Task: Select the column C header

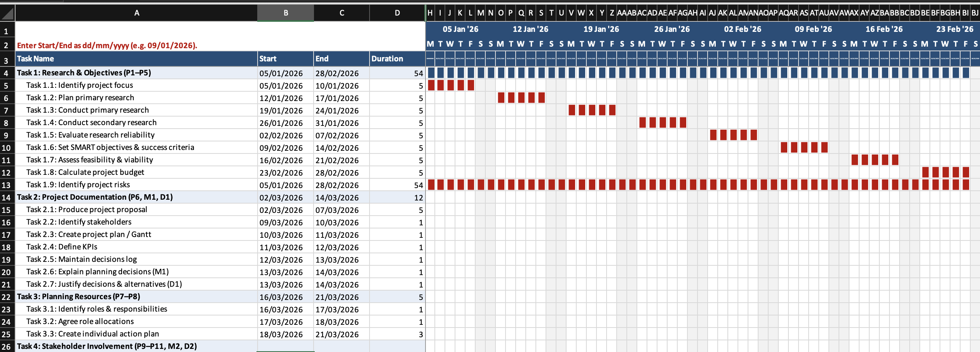Action: (x=342, y=13)
